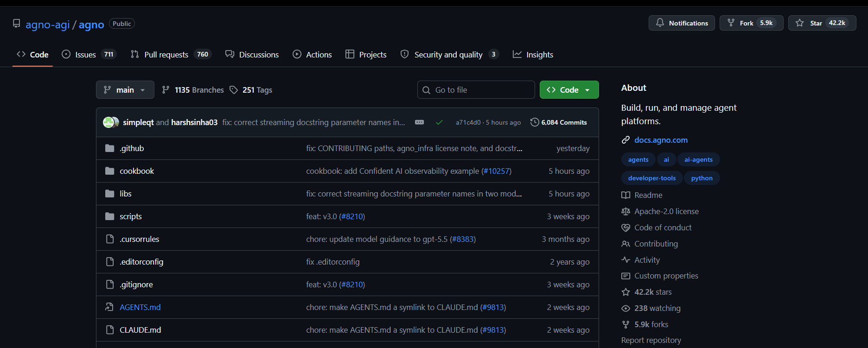The height and width of the screenshot is (348, 868).
Task: Click the branches icon next to 1135 Branches
Action: pyautogui.click(x=166, y=90)
